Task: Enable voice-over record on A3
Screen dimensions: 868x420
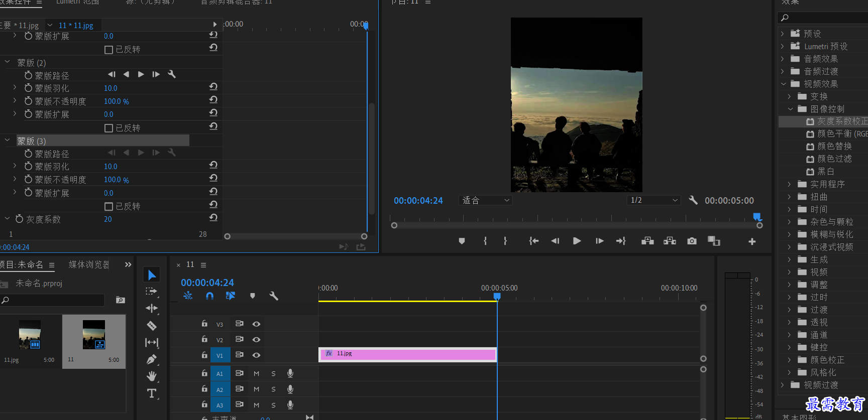Action: (x=290, y=405)
